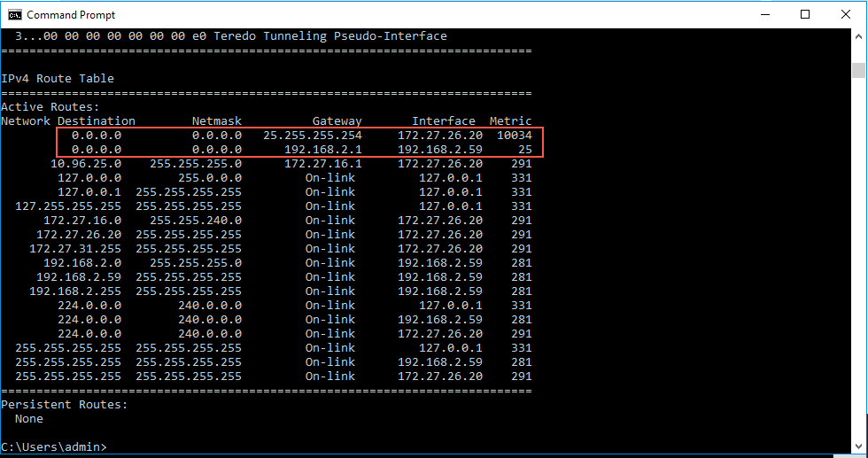Screen dimensions: 868x458
Task: Click the C:\Users\admin> prompt
Action: pos(54,446)
